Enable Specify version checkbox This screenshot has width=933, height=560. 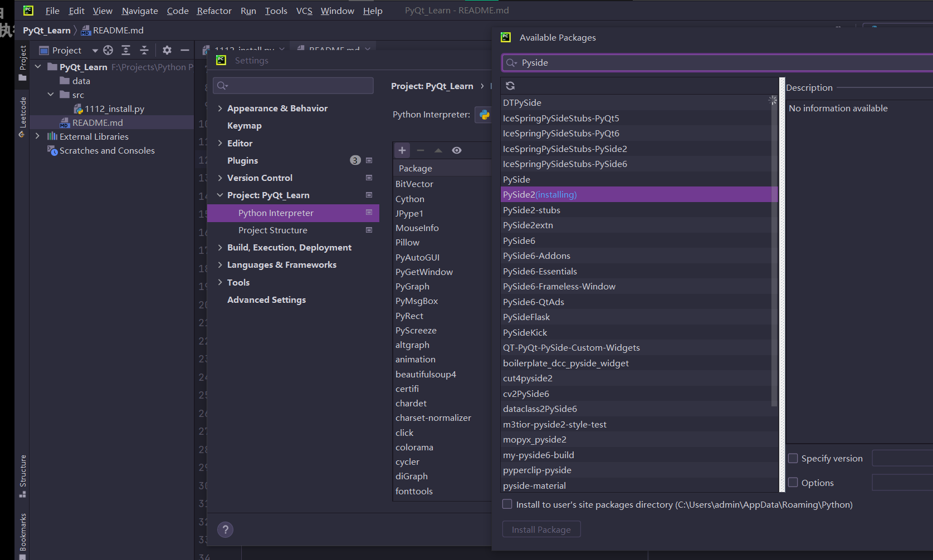click(x=793, y=458)
